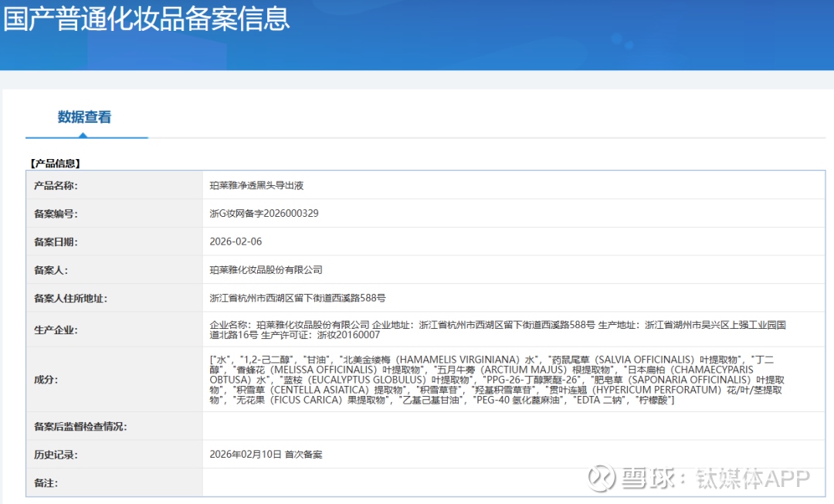Image resolution: width=834 pixels, height=504 pixels.
Task: Click the filing date 2026-02-06 value
Action: click(x=236, y=242)
